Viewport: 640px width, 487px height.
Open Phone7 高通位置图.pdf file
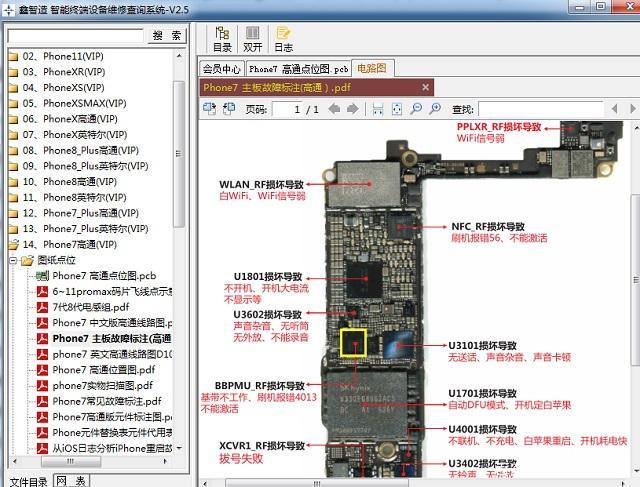[104, 370]
